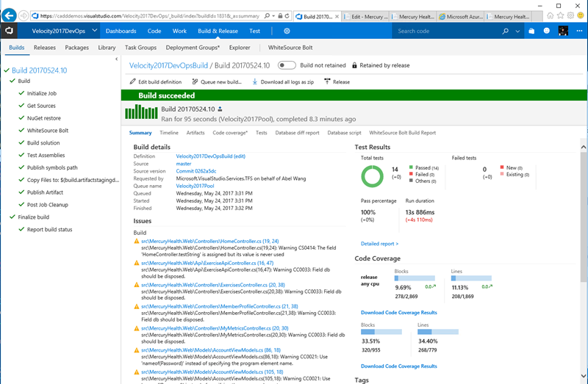Click in the Search code input field
The image size is (588, 384).
pyautogui.click(x=446, y=31)
